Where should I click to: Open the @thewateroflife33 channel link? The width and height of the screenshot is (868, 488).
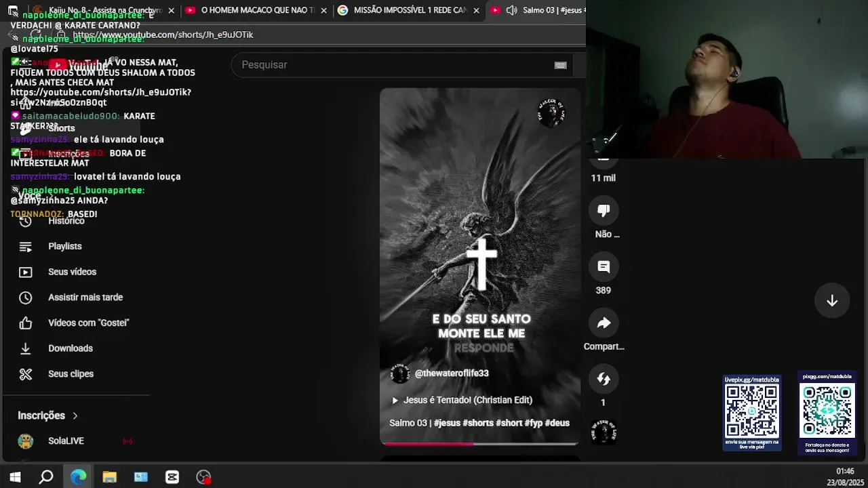point(452,373)
